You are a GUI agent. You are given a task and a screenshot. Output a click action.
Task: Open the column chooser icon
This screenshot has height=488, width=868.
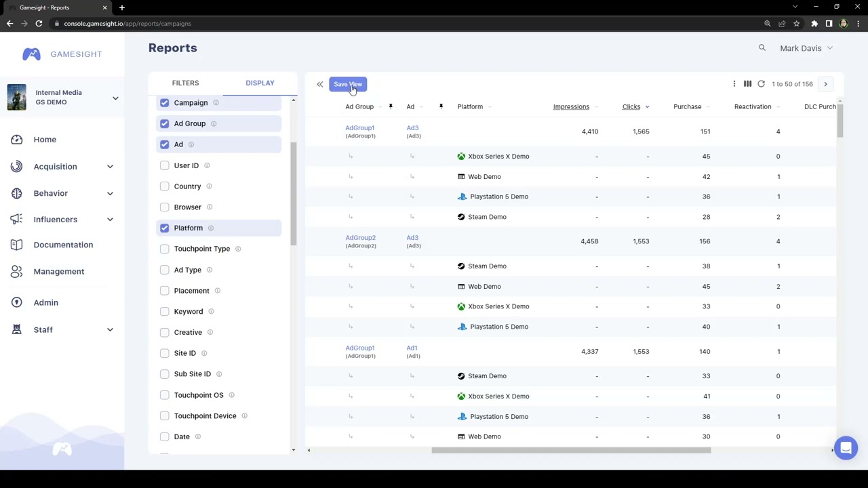[747, 84]
